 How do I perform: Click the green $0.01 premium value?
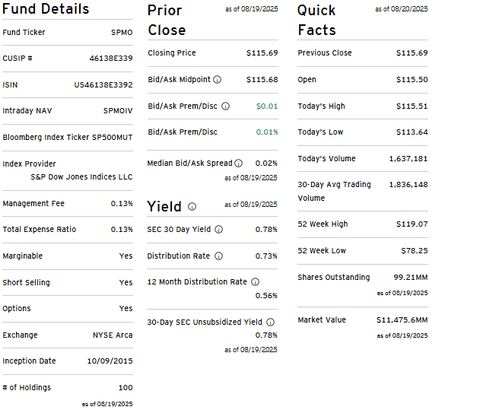(267, 106)
